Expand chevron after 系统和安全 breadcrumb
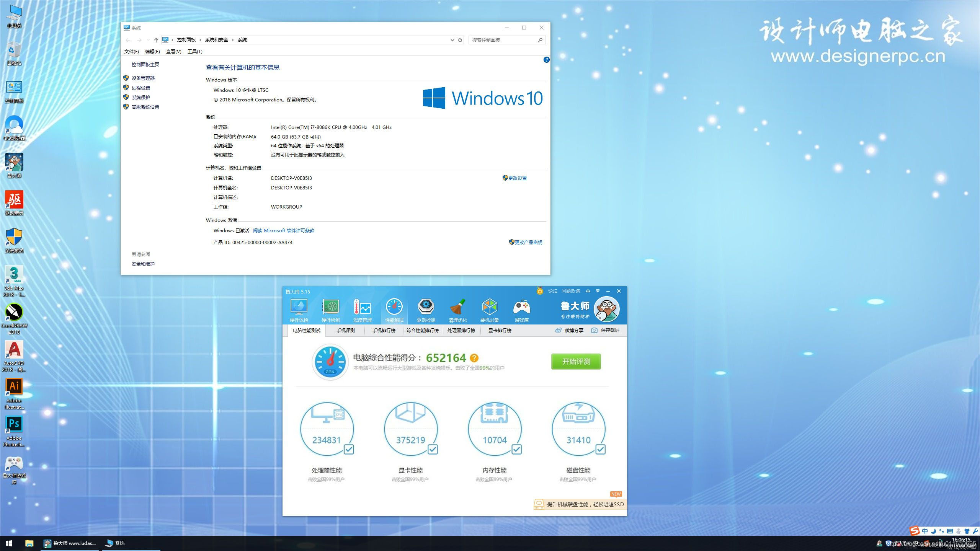Screen dimensions: 980x551 (x=233, y=40)
